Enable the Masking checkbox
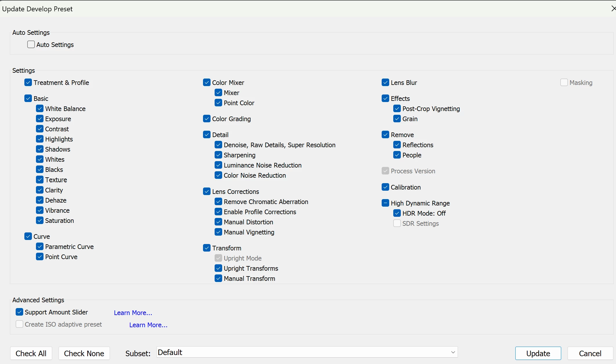 coord(564,83)
